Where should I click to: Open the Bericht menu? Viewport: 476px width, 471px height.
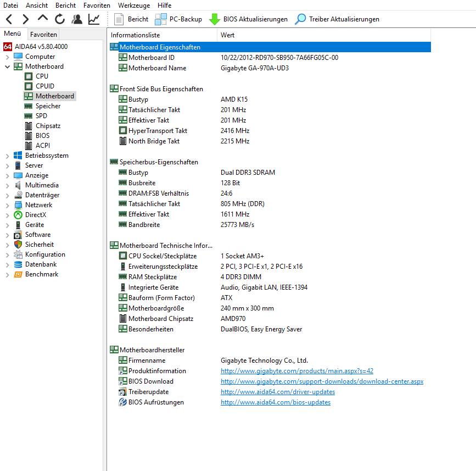click(x=65, y=5)
